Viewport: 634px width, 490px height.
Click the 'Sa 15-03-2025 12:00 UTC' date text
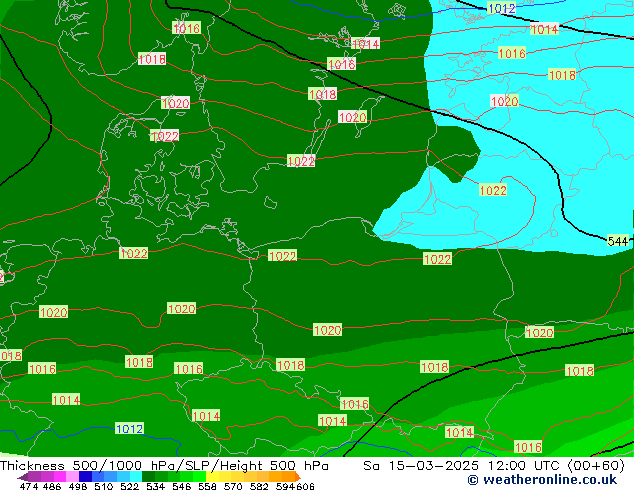(461, 466)
